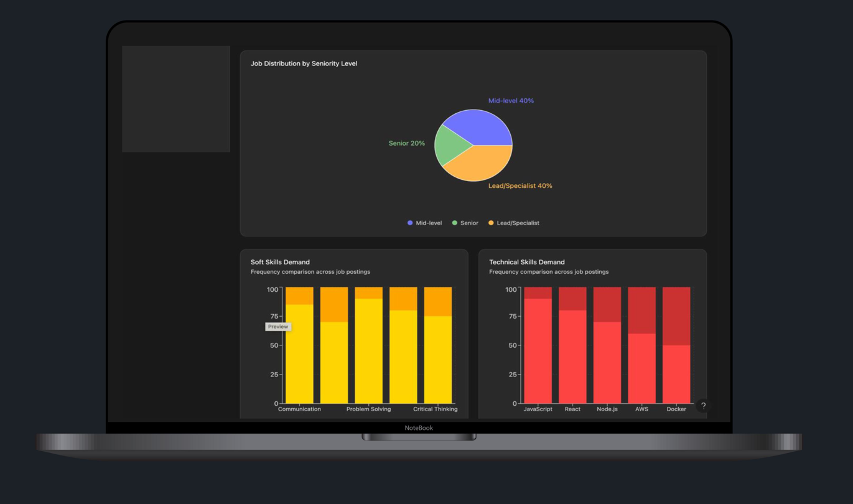Click the Preview tooltip label
853x504 pixels.
coord(278,327)
